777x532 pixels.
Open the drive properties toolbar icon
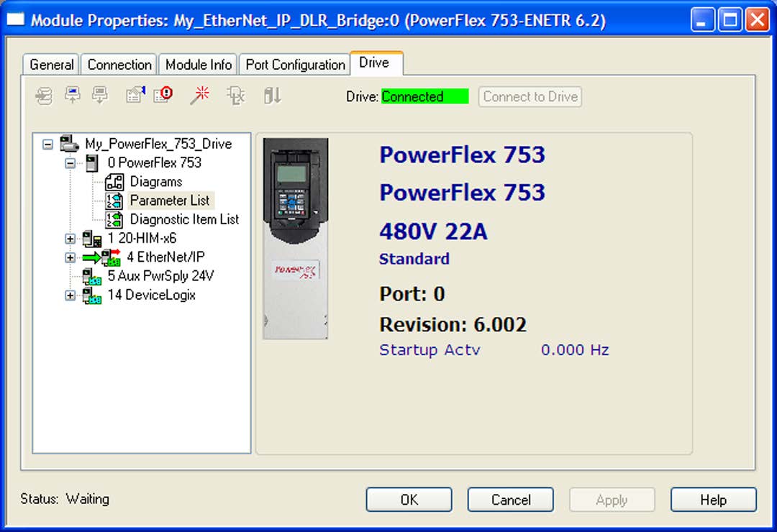tap(135, 94)
